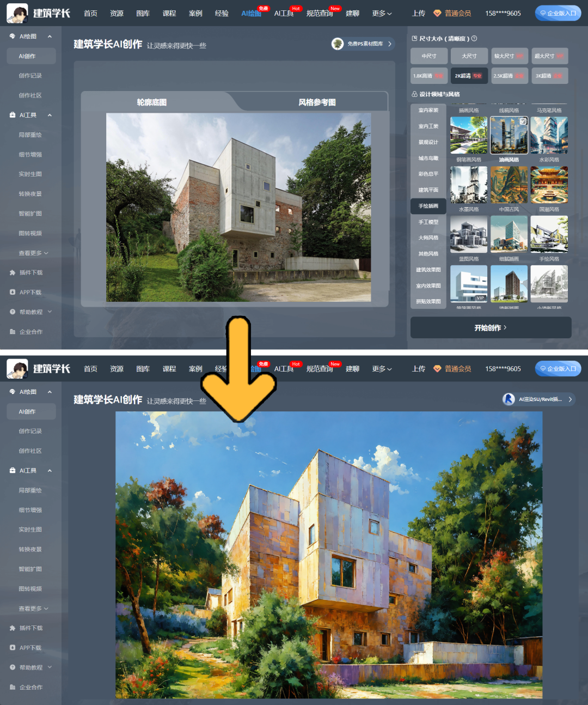Click the diamond member icon in upper header
Image resolution: width=588 pixels, height=705 pixels.
[x=437, y=13]
